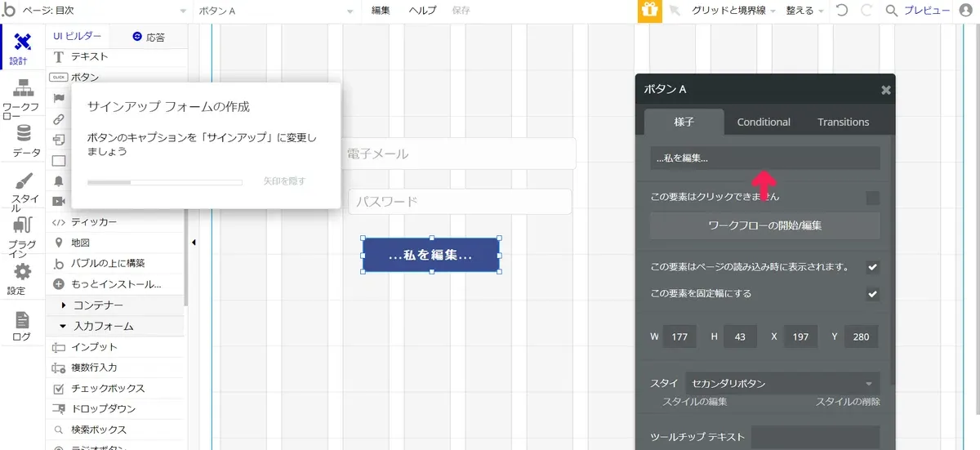Open the ログ (Logs) section
This screenshot has height=450, width=980.
(22, 326)
